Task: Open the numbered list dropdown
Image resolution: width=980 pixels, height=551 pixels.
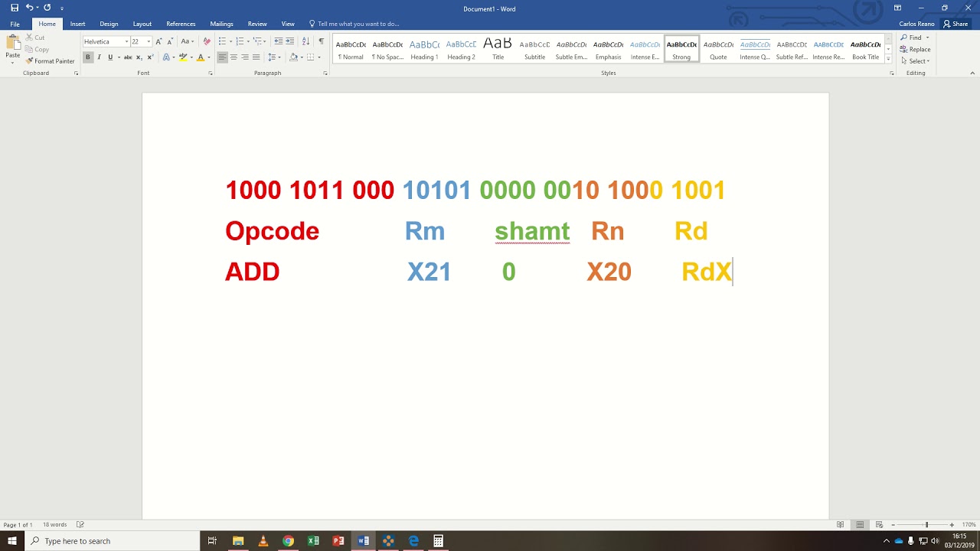Action: point(249,41)
